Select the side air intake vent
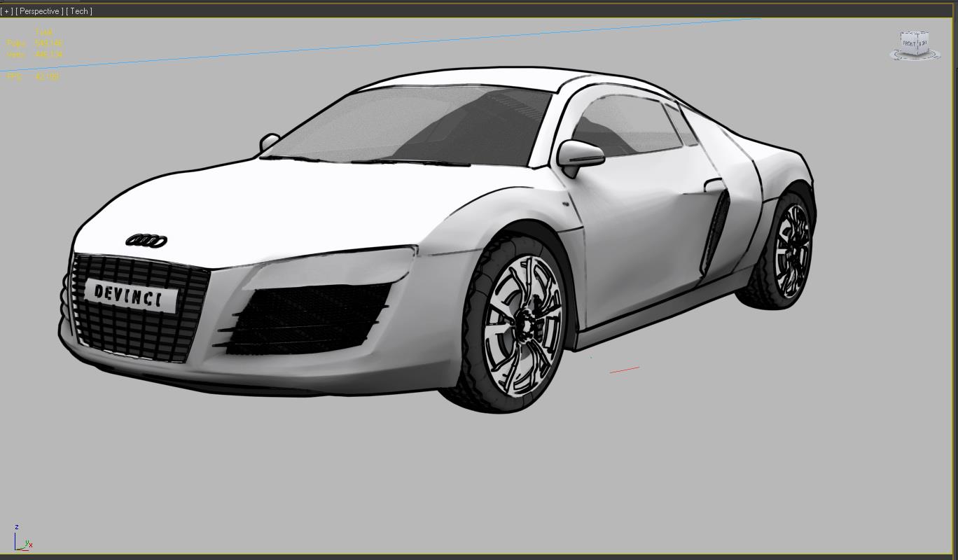The width and height of the screenshot is (958, 560). [x=714, y=231]
